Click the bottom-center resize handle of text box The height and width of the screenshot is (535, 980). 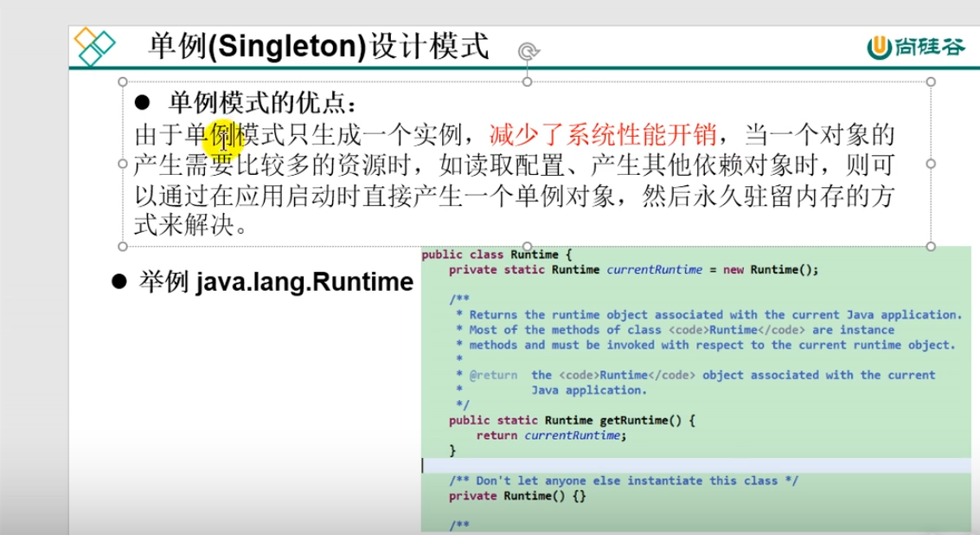[x=527, y=246]
